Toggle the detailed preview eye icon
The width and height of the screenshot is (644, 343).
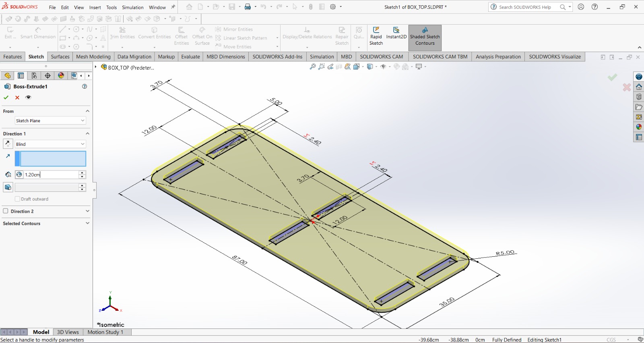coord(28,98)
